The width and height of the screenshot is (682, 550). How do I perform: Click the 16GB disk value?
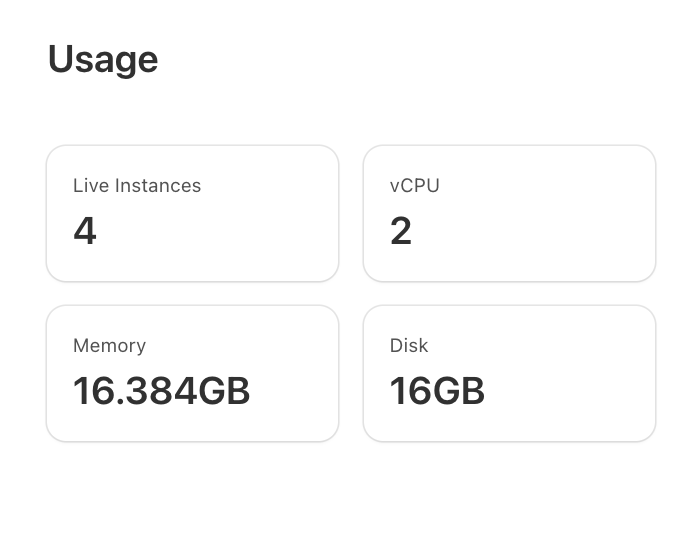437,391
